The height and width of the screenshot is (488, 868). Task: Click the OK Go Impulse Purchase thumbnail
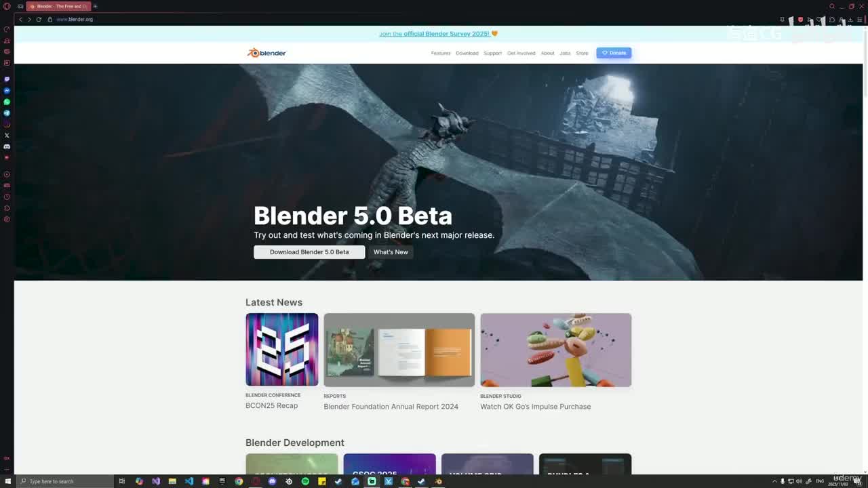click(x=556, y=350)
